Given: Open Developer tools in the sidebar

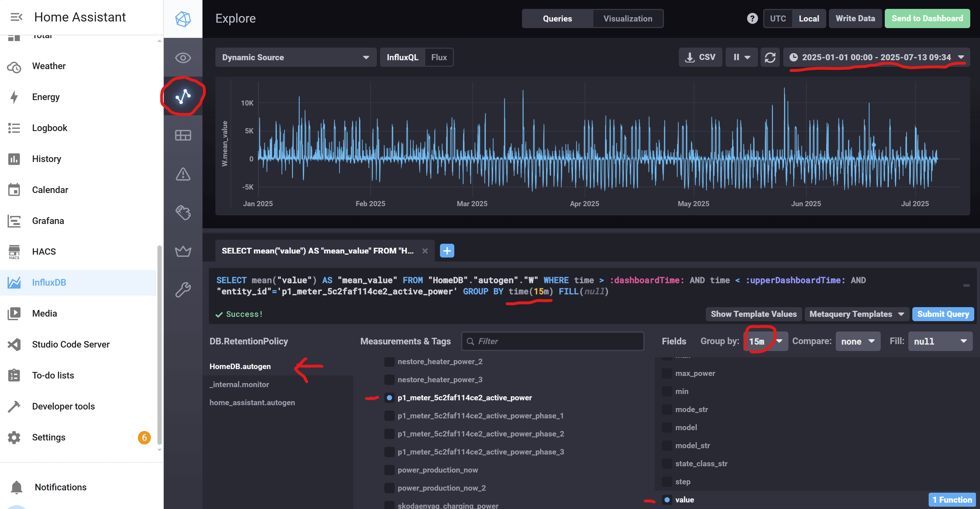Looking at the screenshot, I should click(78, 406).
